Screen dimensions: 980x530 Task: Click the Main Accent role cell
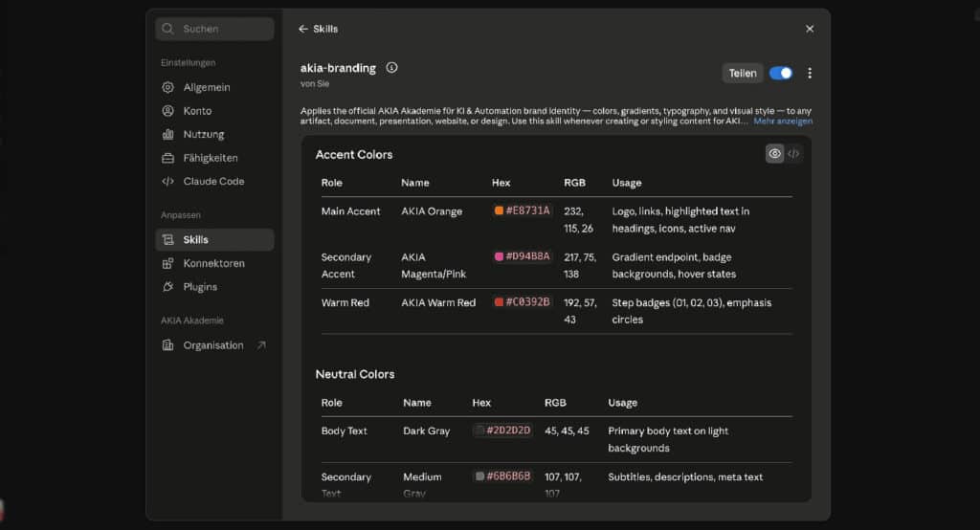tap(350, 211)
